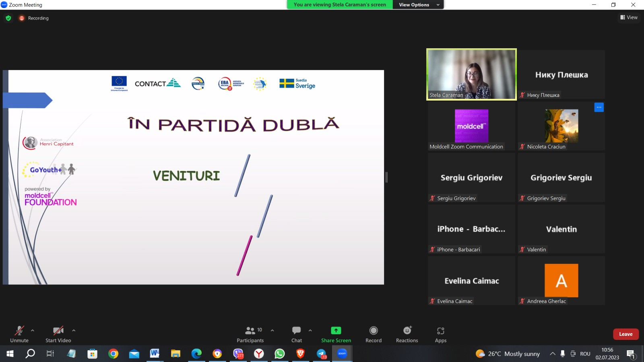
Task: Open the Zoom Apps panel
Action: (x=441, y=335)
